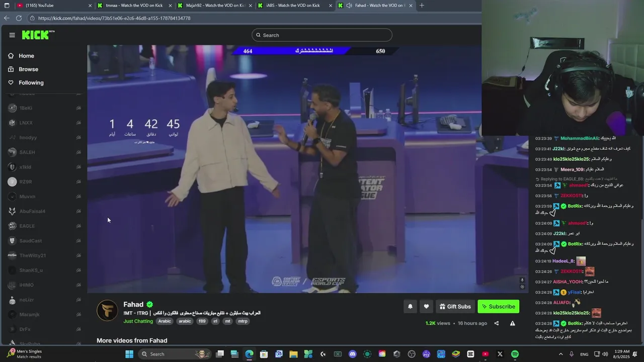
Task: Open a new browser tab
Action: click(x=422, y=6)
